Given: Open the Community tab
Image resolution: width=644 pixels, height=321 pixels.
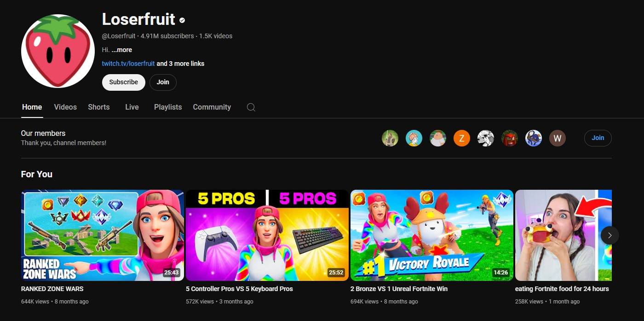Looking at the screenshot, I should (x=212, y=107).
